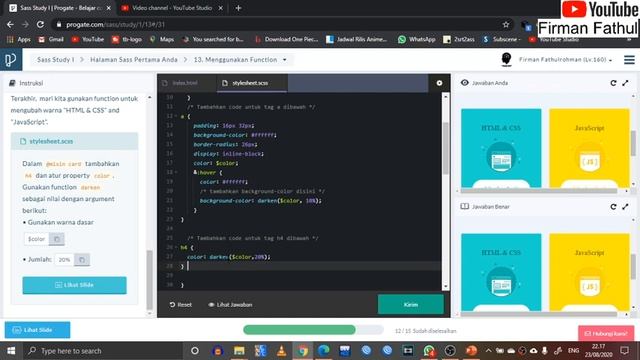Open VLC from the taskbar
Screen dimensions: 640x360
[281, 351]
